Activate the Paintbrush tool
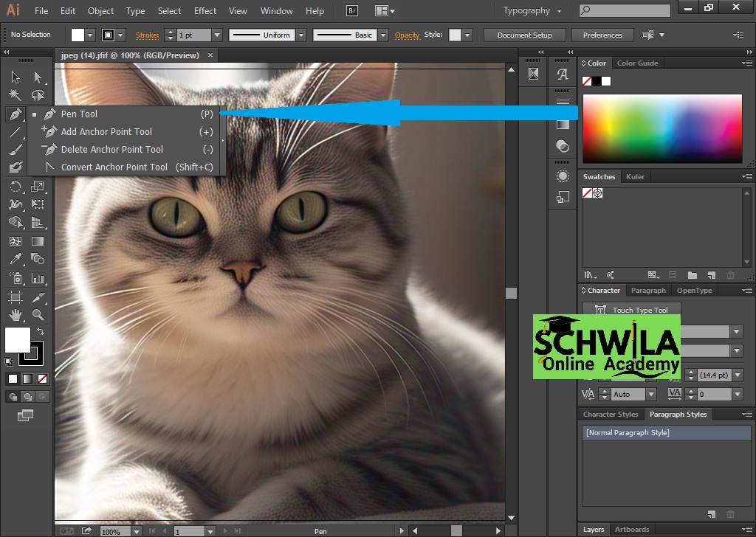756x537 pixels. 16,149
